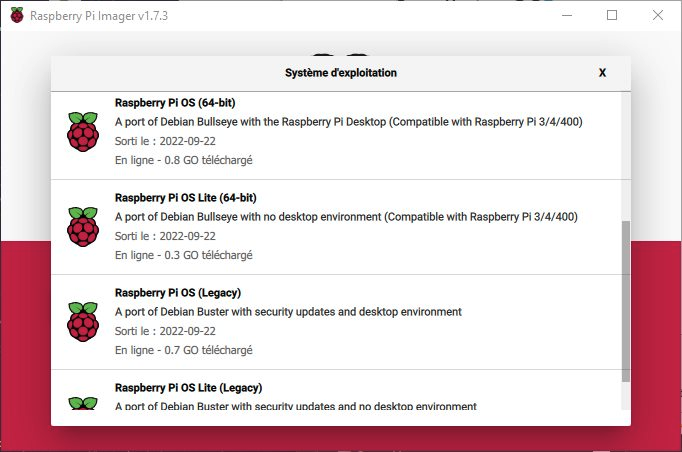This screenshot has height=452, width=682.
Task: Click the Raspberry Pi Imager logo in title bar
Action: click(17, 15)
